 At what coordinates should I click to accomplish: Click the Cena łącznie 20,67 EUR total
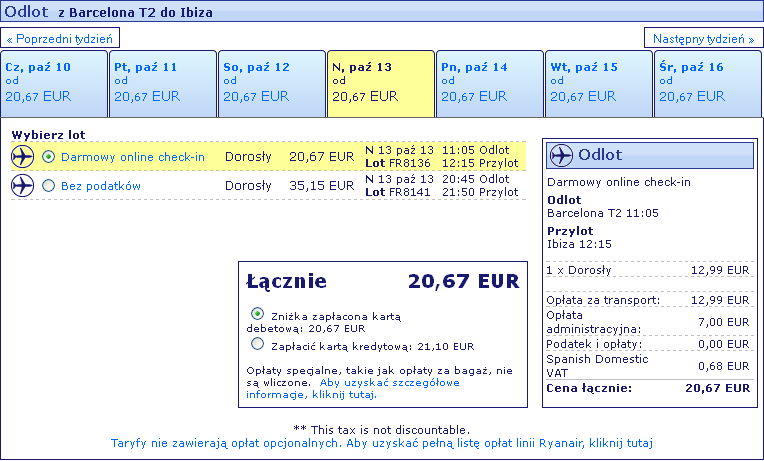click(718, 388)
